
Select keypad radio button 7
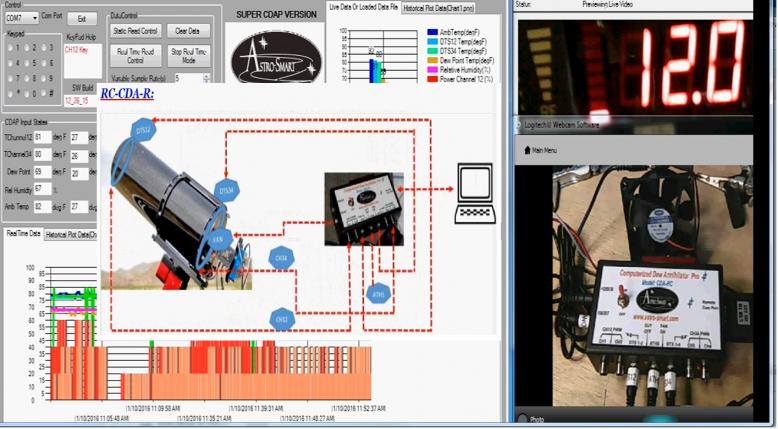[x=10, y=78]
